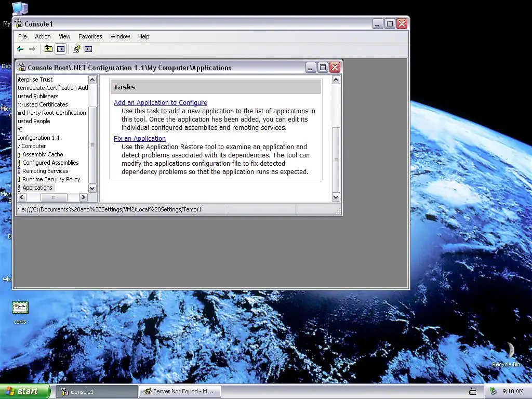Click the tree pane scroll up arrow
This screenshot has width=532, height=399.
(x=92, y=79)
